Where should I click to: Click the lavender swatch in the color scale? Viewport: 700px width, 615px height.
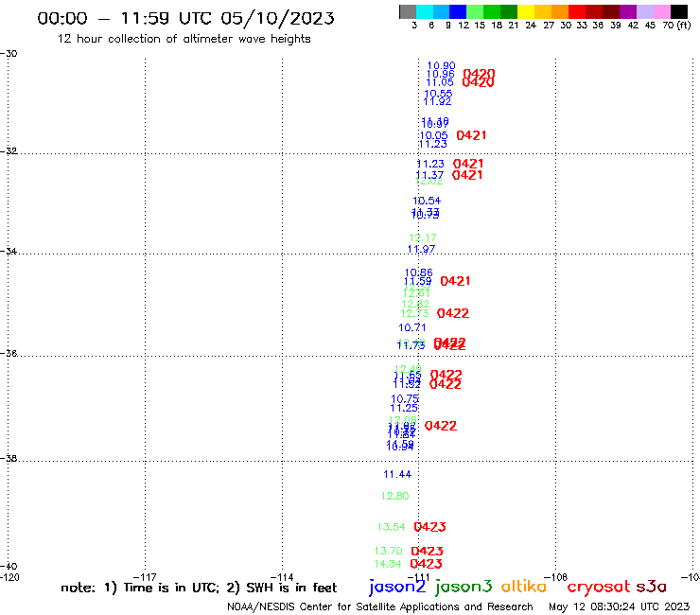pos(645,11)
